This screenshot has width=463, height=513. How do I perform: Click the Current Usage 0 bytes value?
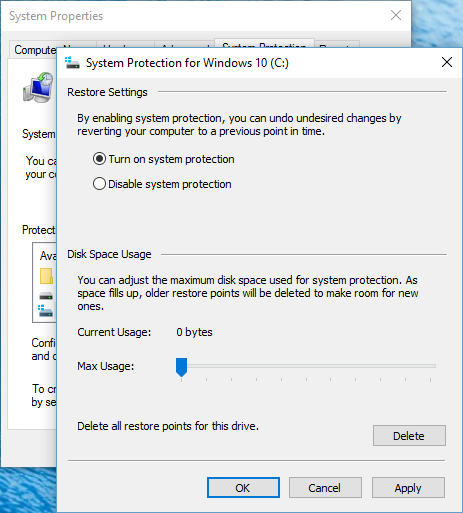point(194,332)
